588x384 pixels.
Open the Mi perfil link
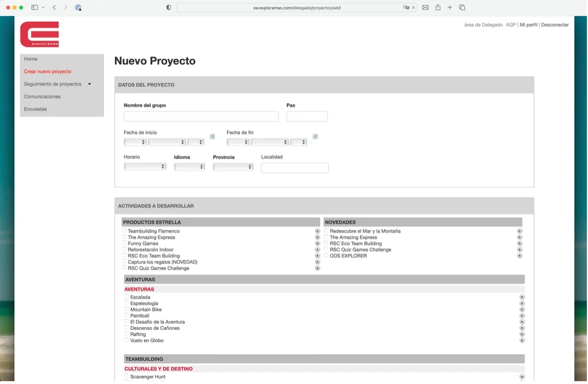point(528,25)
